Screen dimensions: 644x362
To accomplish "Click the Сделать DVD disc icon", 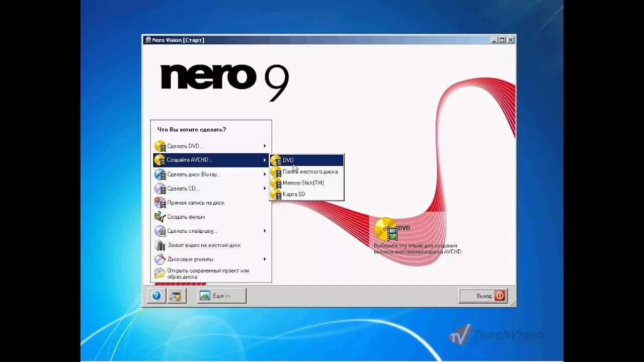I will pyautogui.click(x=160, y=146).
